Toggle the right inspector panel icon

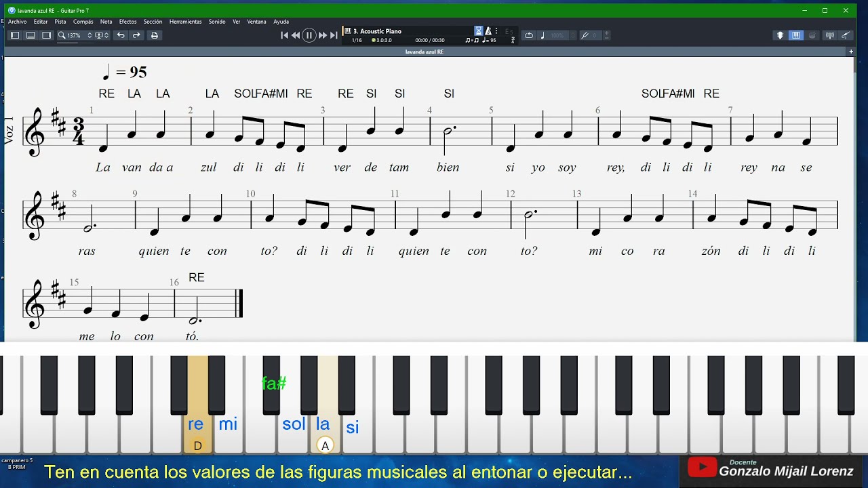tap(46, 35)
